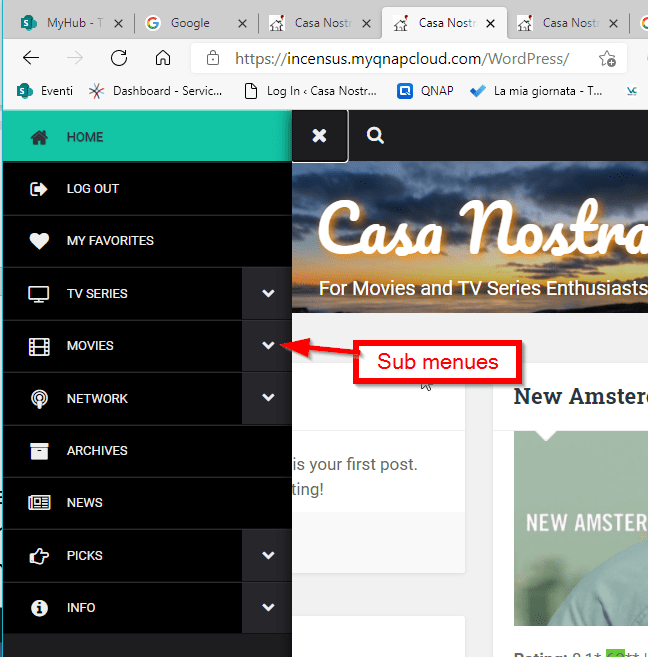The image size is (648, 657).
Task: Expand the TV Series submenu
Action: click(268, 293)
